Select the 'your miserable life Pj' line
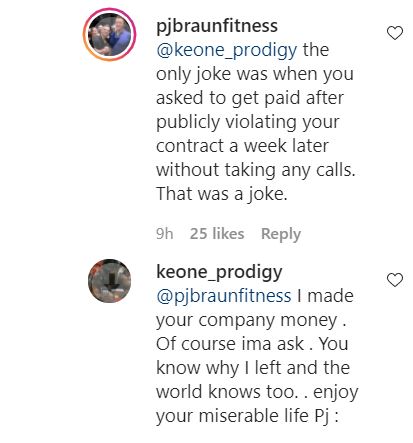This screenshot has width=413, height=443. [242, 416]
